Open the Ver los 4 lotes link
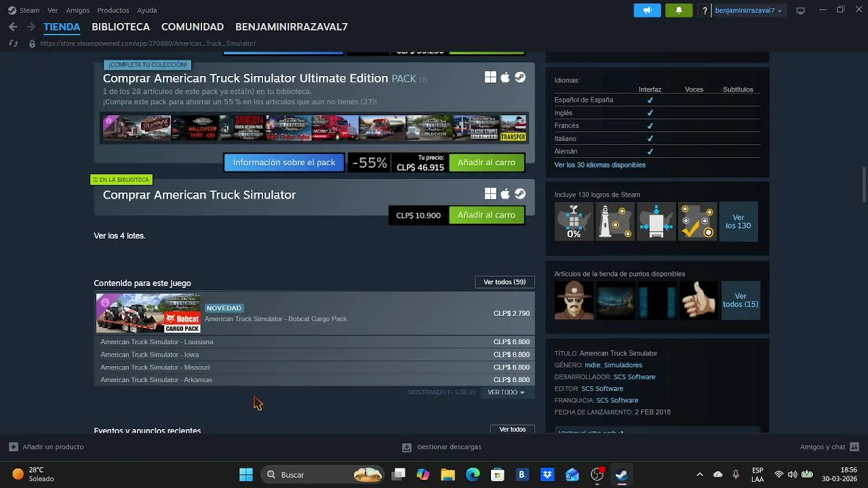The height and width of the screenshot is (488, 868). [119, 236]
